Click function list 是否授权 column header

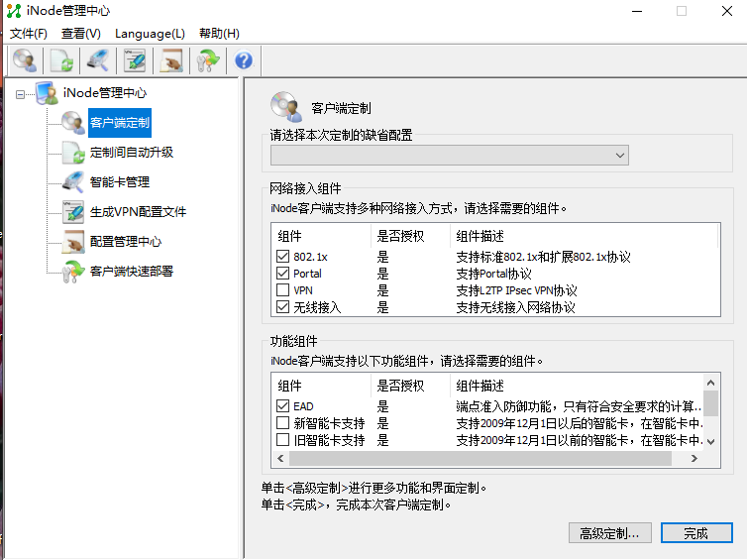[x=410, y=386]
